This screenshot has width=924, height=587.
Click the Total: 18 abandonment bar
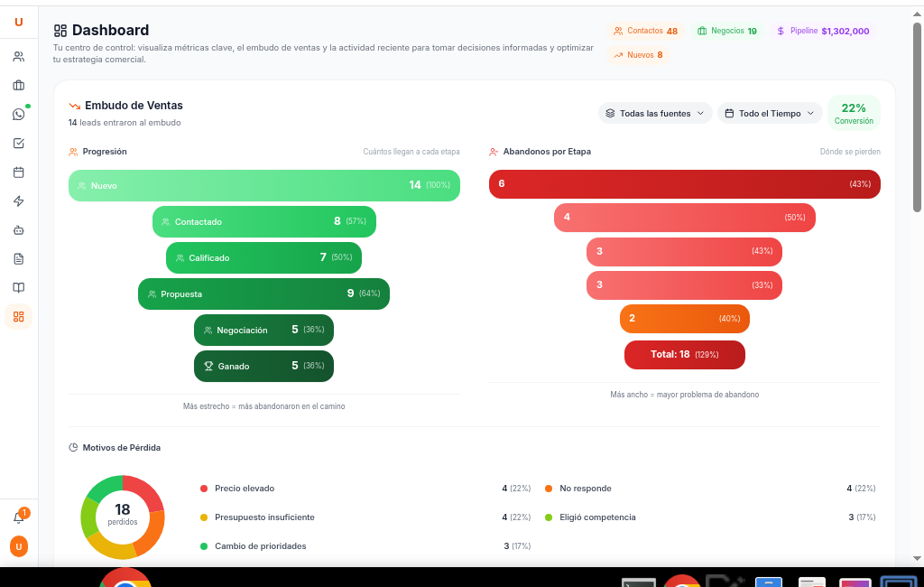pyautogui.click(x=685, y=355)
